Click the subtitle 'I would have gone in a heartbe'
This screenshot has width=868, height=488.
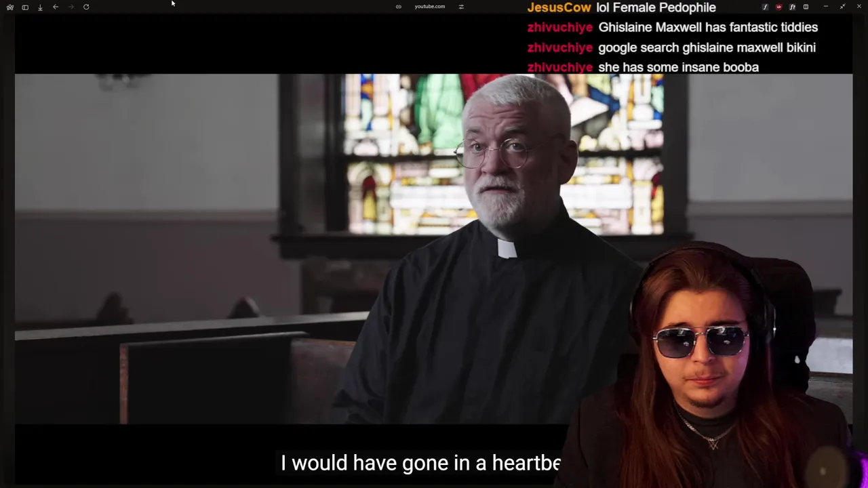click(421, 463)
